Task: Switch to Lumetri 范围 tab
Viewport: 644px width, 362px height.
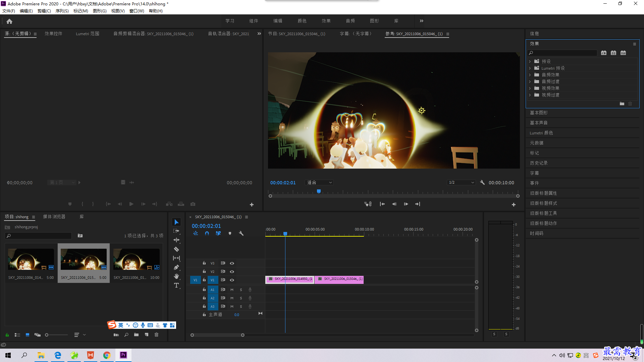Action: [x=88, y=34]
